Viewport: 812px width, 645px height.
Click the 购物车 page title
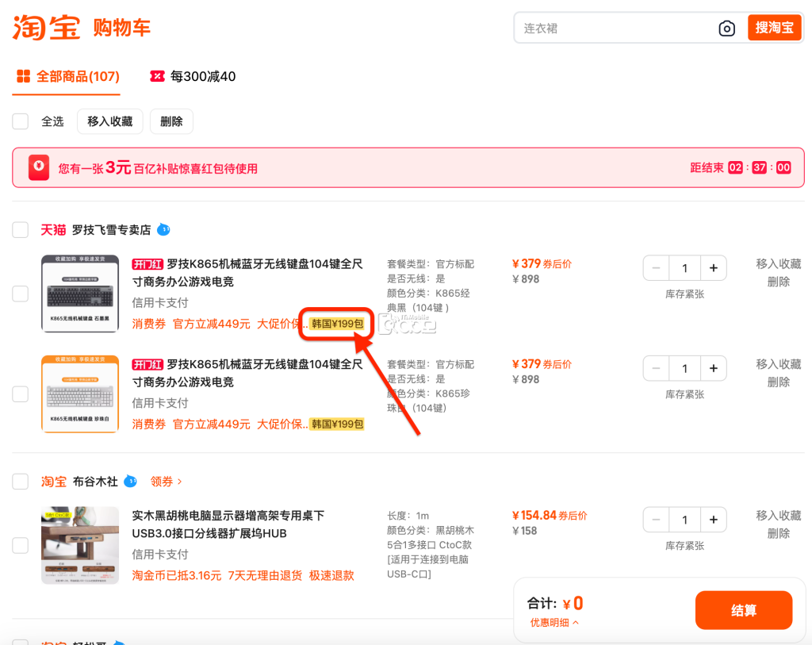pos(121,28)
